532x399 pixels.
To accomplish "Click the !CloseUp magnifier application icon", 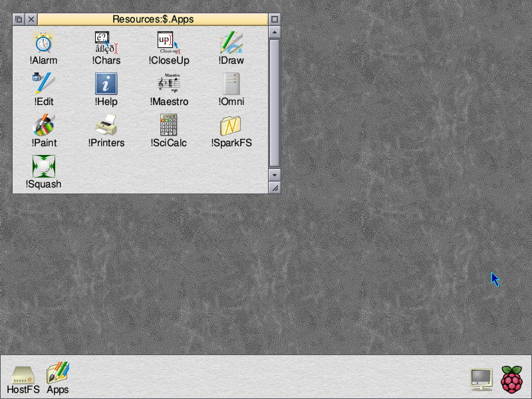I will [169, 43].
